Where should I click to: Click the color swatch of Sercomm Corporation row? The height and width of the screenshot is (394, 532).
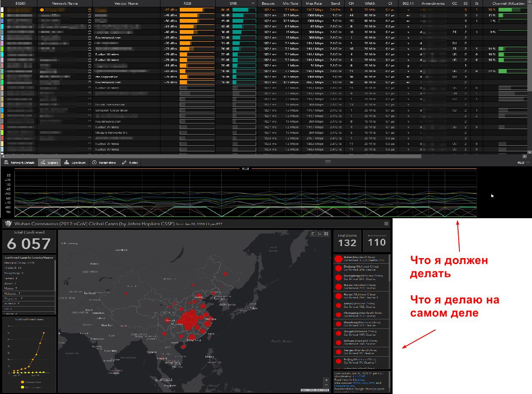pos(2,110)
